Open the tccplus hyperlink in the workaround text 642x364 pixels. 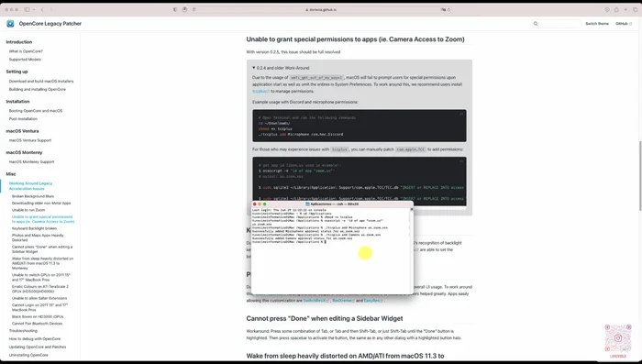click(x=260, y=92)
